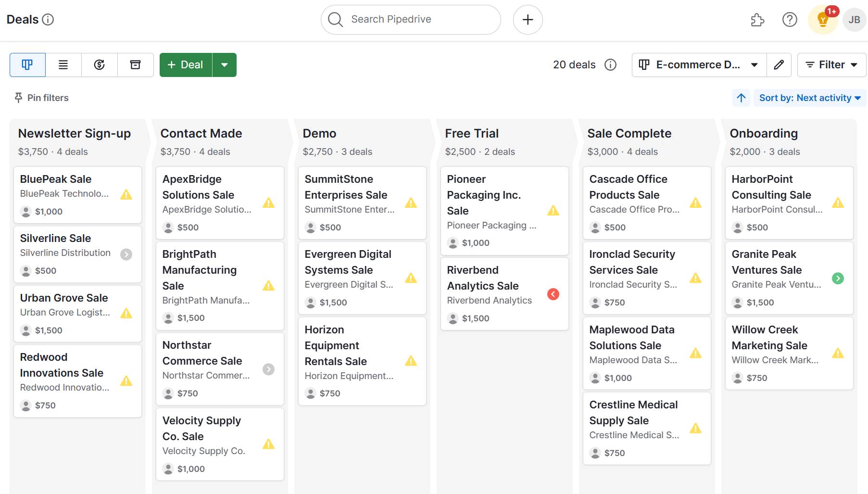The image size is (868, 494).
Task: Click owner avatar on Velocity Supply Co. Sale
Action: (x=168, y=469)
